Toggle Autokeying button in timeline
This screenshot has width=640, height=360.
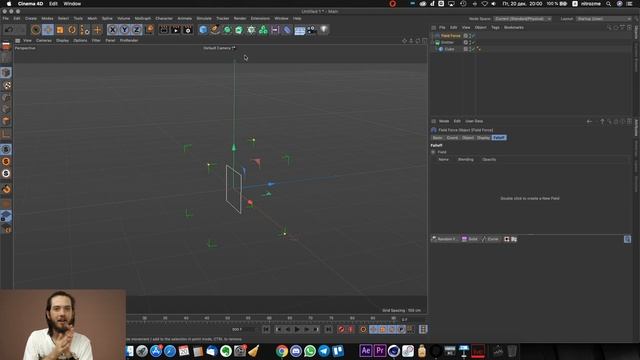point(351,329)
